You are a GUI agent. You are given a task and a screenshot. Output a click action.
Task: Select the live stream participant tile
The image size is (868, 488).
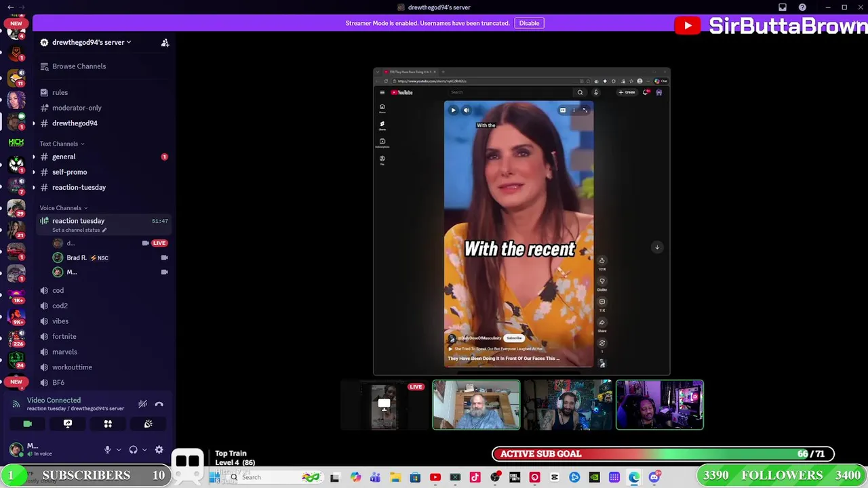pos(384,405)
